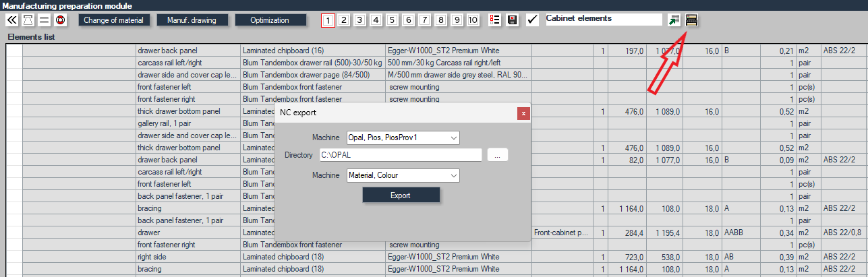Viewport: 868px width, 277px height.
Task: Click the green arrow export list icon
Action: 674,20
